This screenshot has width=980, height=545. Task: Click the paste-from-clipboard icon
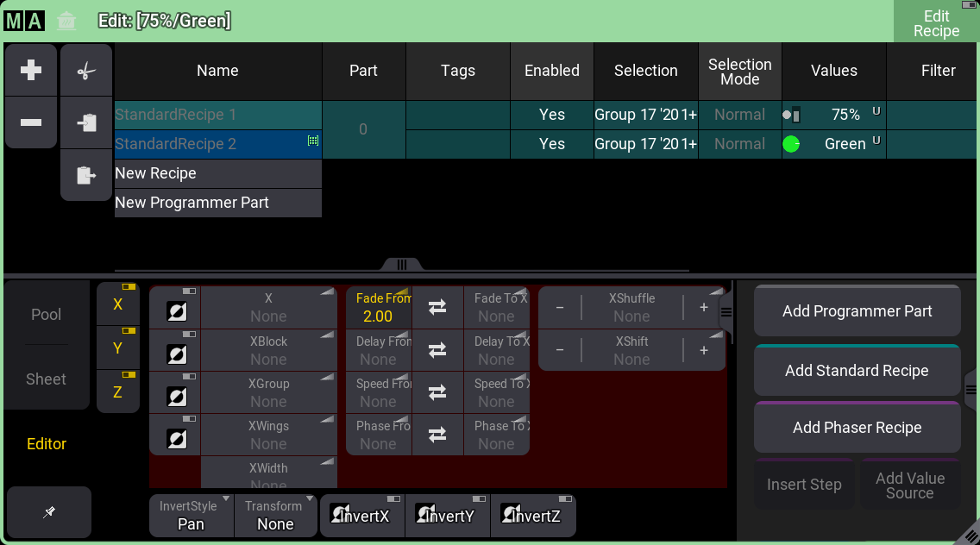pos(86,174)
